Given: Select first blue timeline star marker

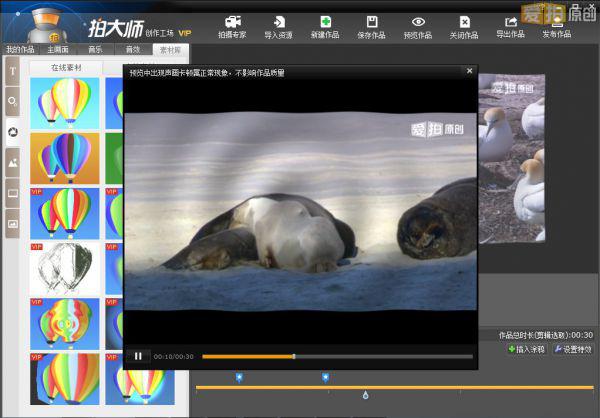Looking at the screenshot, I should tap(239, 378).
